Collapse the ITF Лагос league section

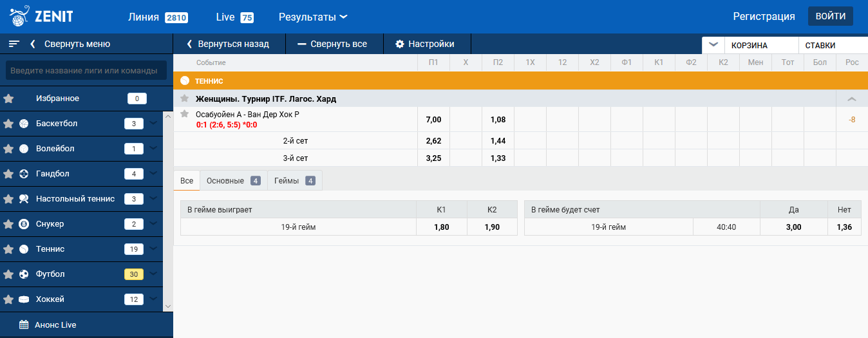click(x=852, y=99)
